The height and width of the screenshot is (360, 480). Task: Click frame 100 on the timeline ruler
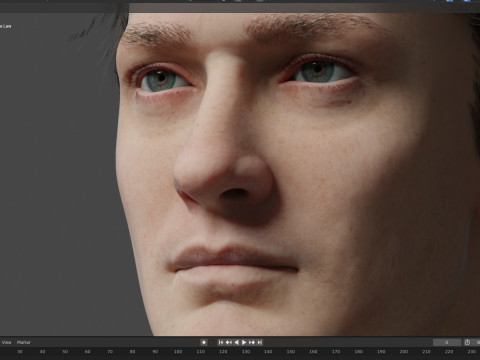click(178, 352)
